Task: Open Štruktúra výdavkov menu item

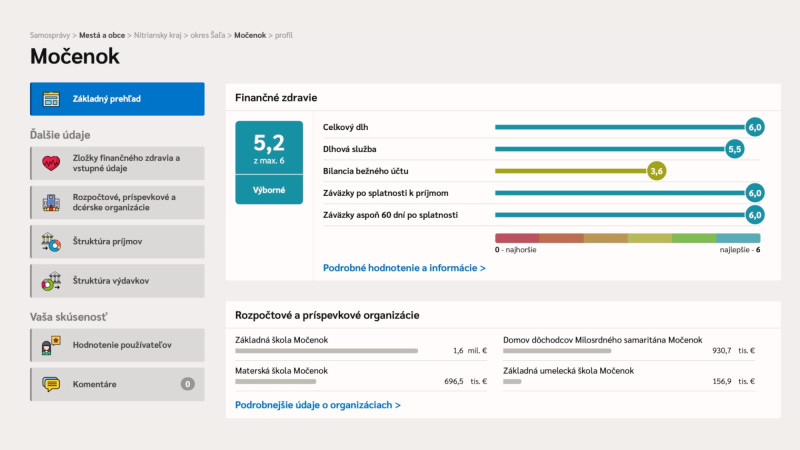Action: point(117,281)
